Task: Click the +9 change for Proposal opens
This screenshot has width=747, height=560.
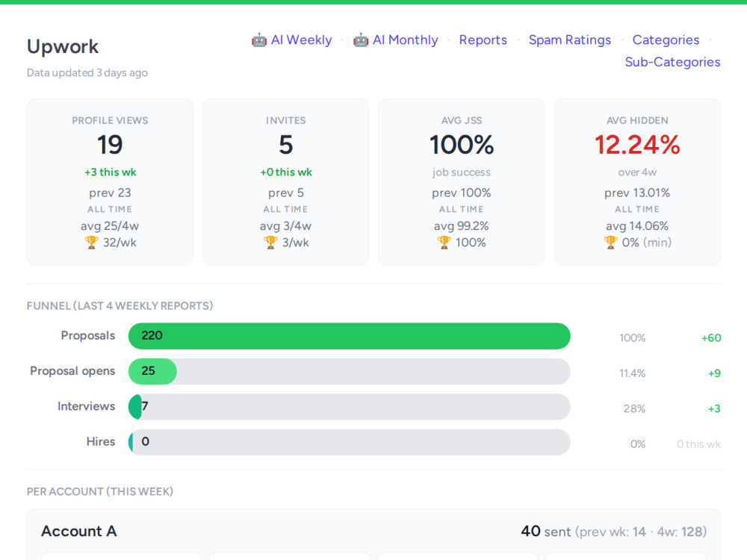Action: point(714,373)
